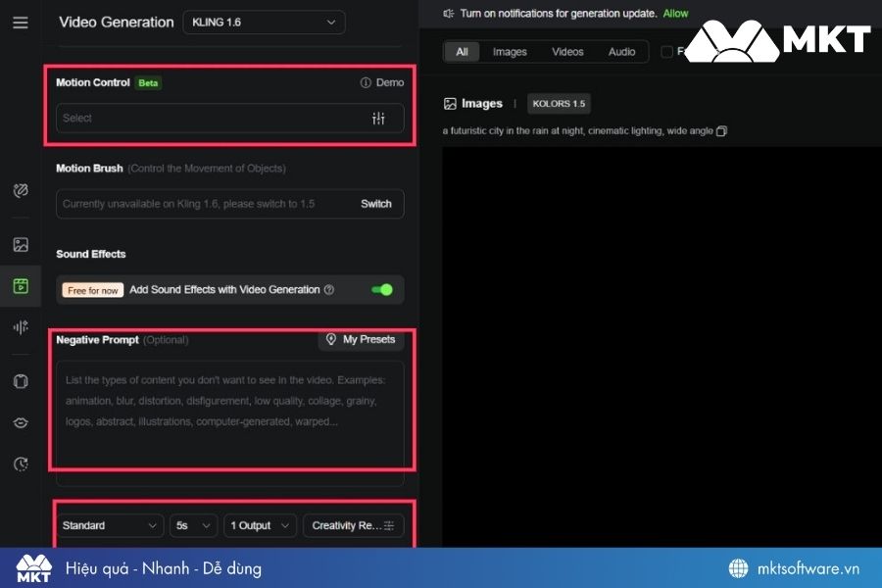Screen dimensions: 882x588
Task: Open the audio waveform sidebar icon
Action: point(21,327)
